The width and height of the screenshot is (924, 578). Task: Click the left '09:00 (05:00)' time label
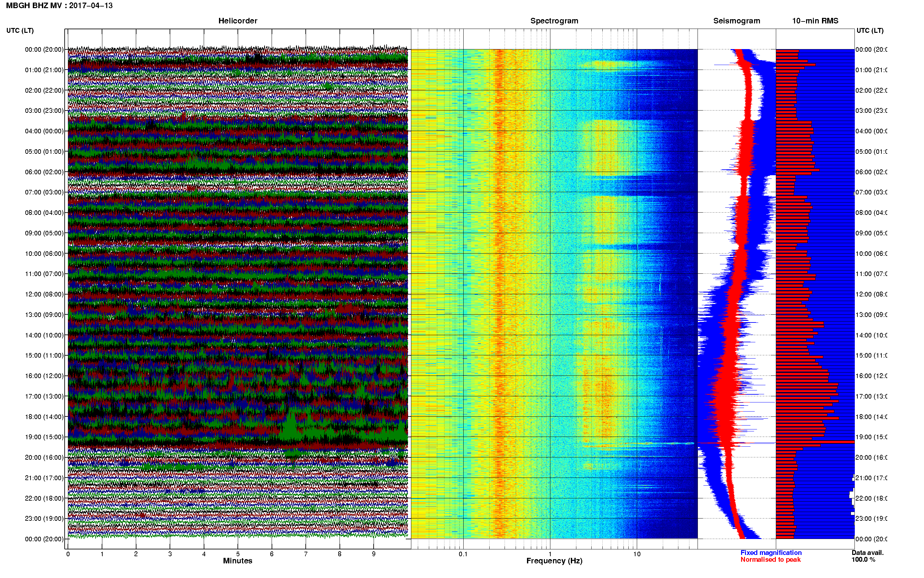(44, 233)
